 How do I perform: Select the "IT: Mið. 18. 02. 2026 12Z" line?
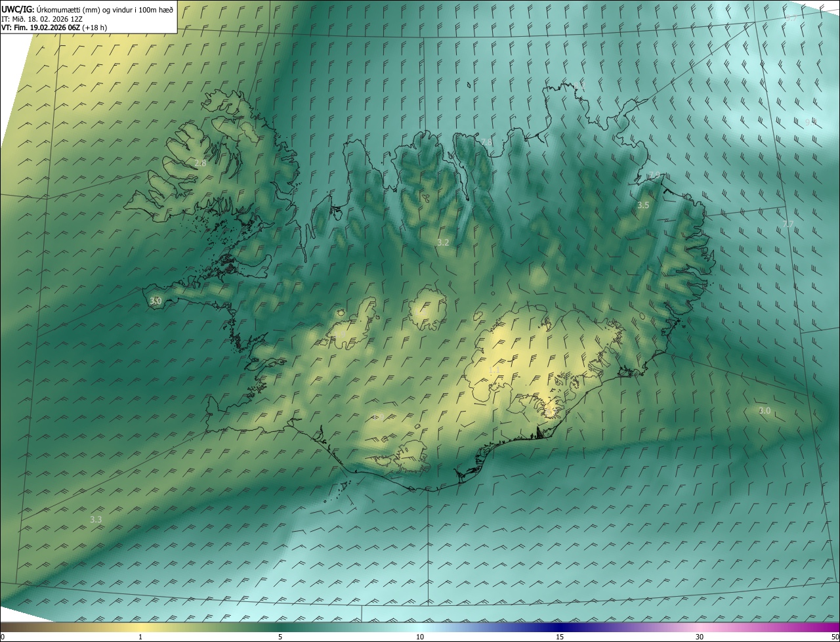(42, 18)
